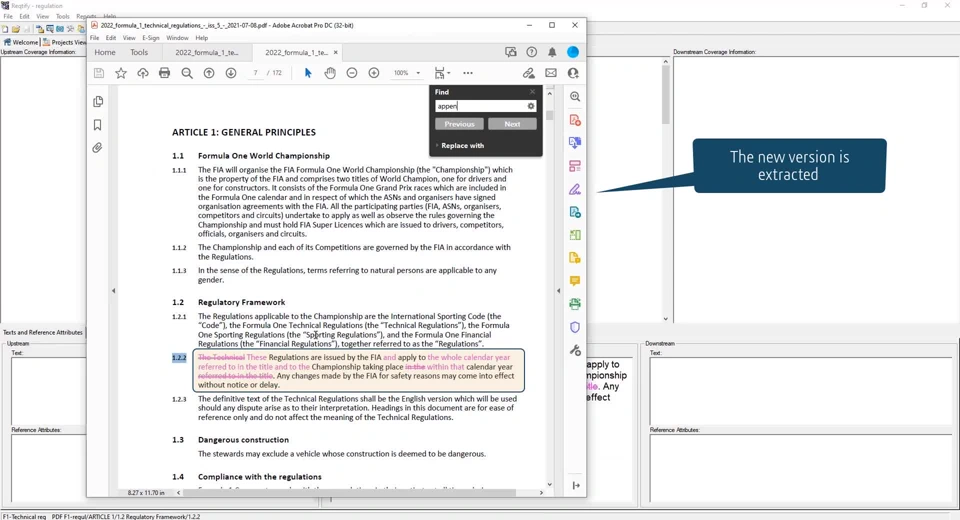The height and width of the screenshot is (520, 960).
Task: Open the Protect shield tool
Action: (575, 327)
